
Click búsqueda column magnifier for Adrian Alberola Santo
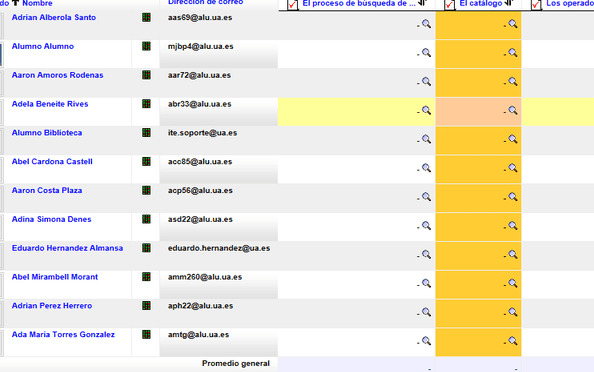click(x=427, y=24)
